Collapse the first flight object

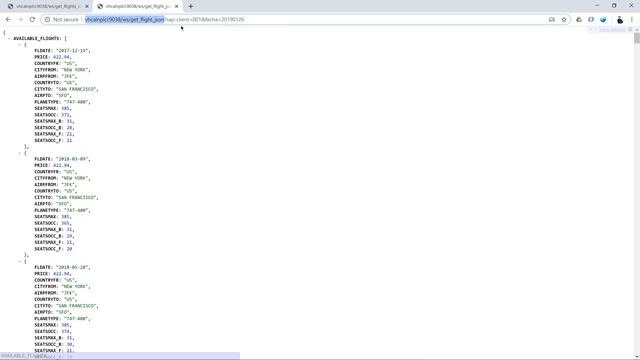tap(20, 44)
